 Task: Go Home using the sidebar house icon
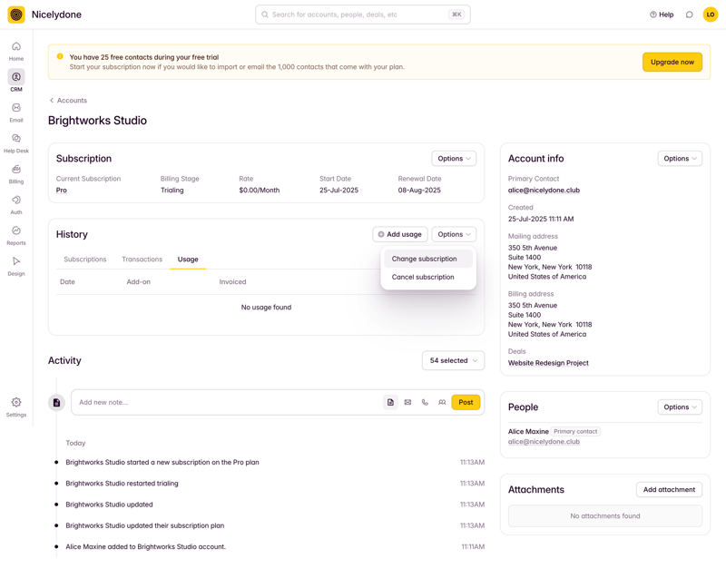15,49
